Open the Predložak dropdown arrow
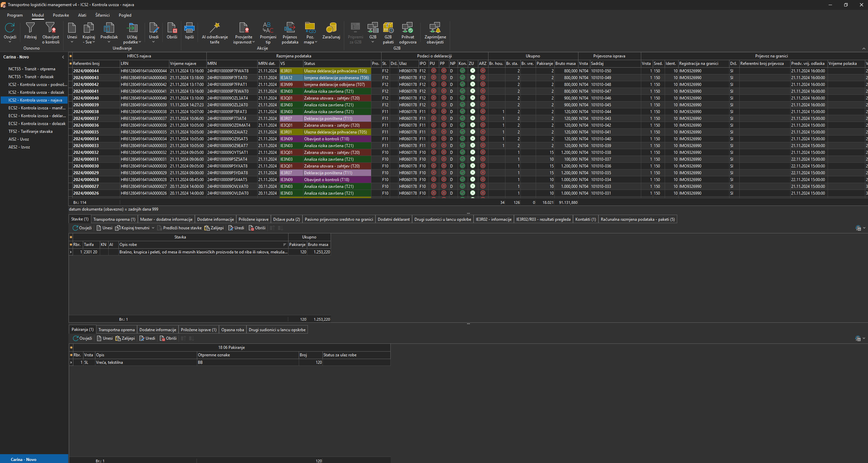This screenshot has height=463, width=868. [x=109, y=42]
